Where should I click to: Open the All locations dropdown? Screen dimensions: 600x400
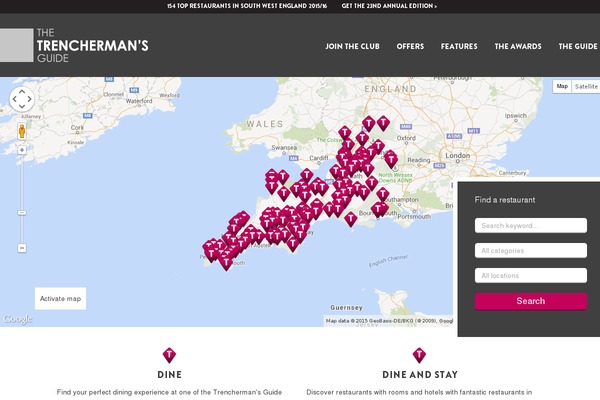(530, 275)
